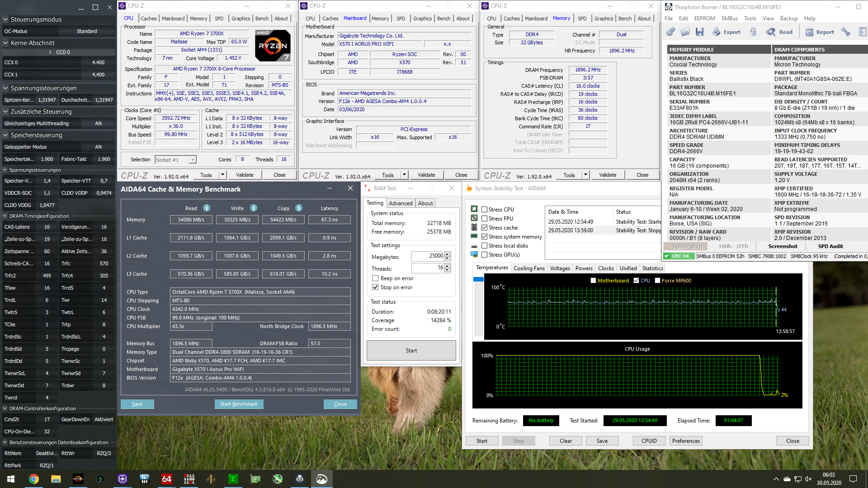Click the open folder icon in Thaiphoon Burner
This screenshot has height=488, width=868.
click(684, 32)
